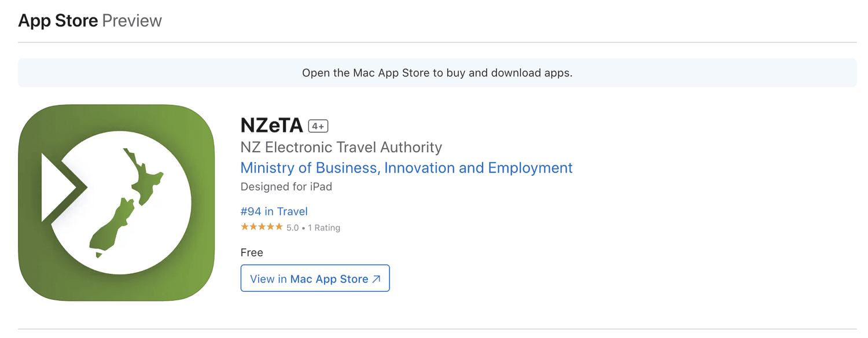The height and width of the screenshot is (338, 868).
Task: Click the last orange rating star
Action: [x=279, y=227]
